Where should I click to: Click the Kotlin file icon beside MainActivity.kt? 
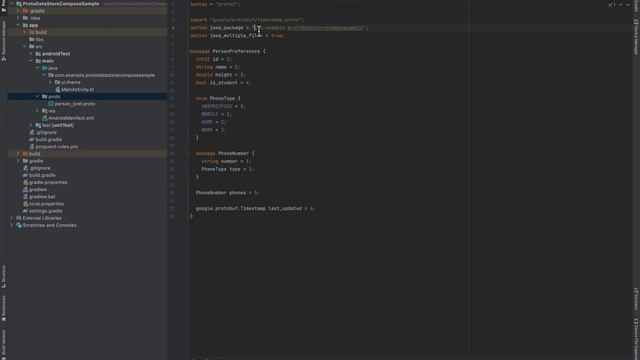tap(58, 89)
